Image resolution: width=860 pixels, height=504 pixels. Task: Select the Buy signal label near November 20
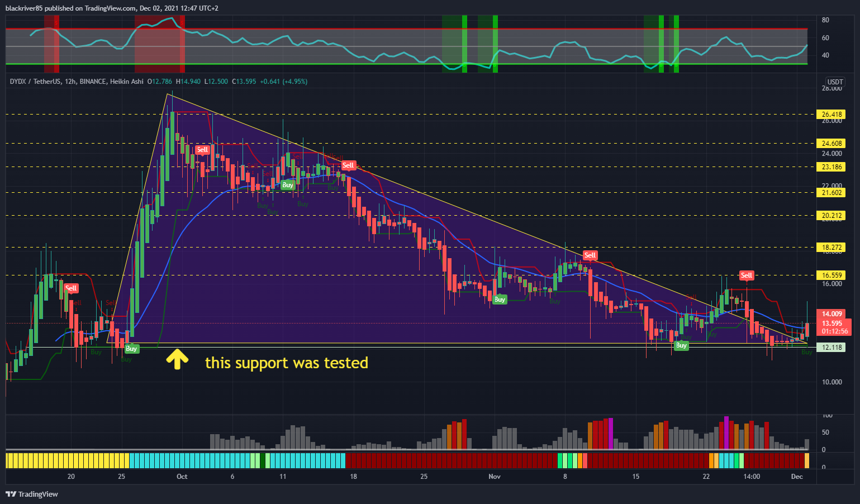681,345
